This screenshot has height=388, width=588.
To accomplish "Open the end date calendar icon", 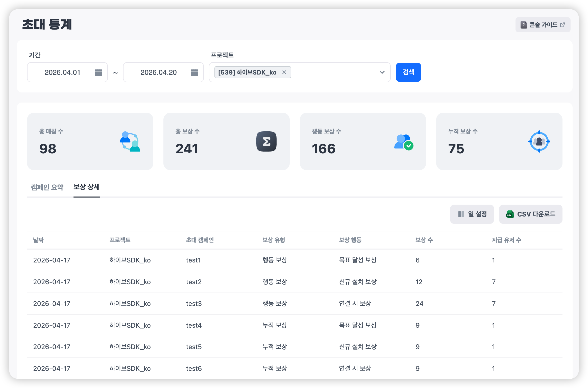I will click(194, 72).
